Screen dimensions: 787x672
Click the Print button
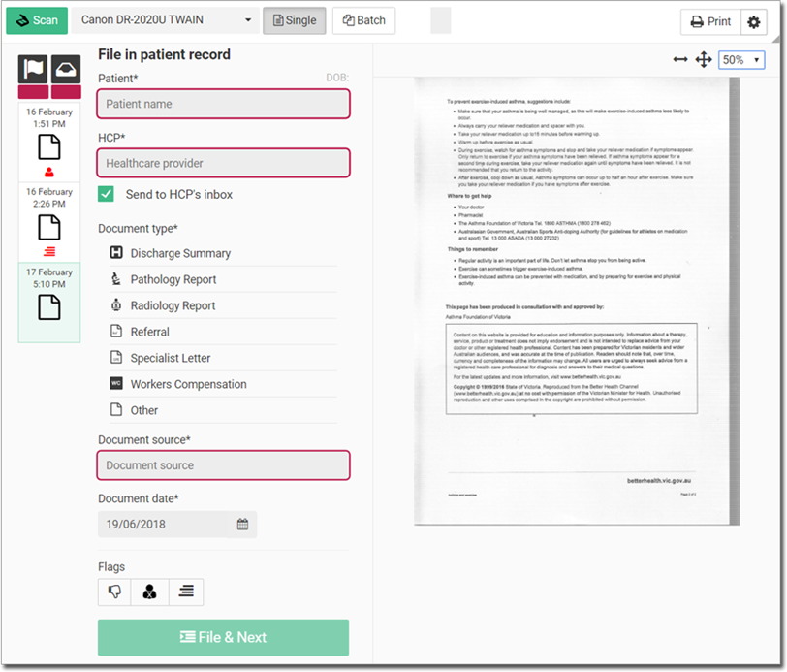pyautogui.click(x=710, y=21)
